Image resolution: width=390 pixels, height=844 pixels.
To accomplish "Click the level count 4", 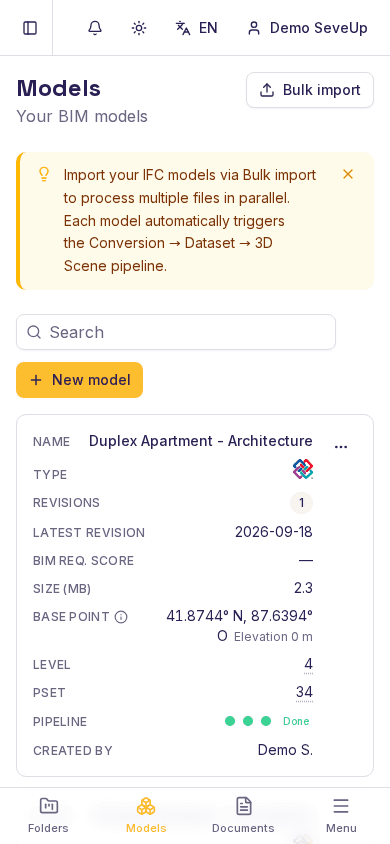I will [x=308, y=664].
